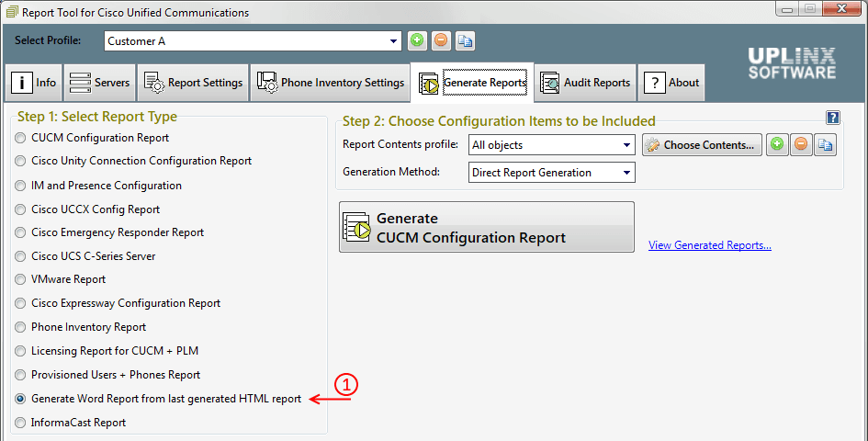The height and width of the screenshot is (441, 868).
Task: Select Cisco Emergency Responder Report
Action: click(x=109, y=232)
